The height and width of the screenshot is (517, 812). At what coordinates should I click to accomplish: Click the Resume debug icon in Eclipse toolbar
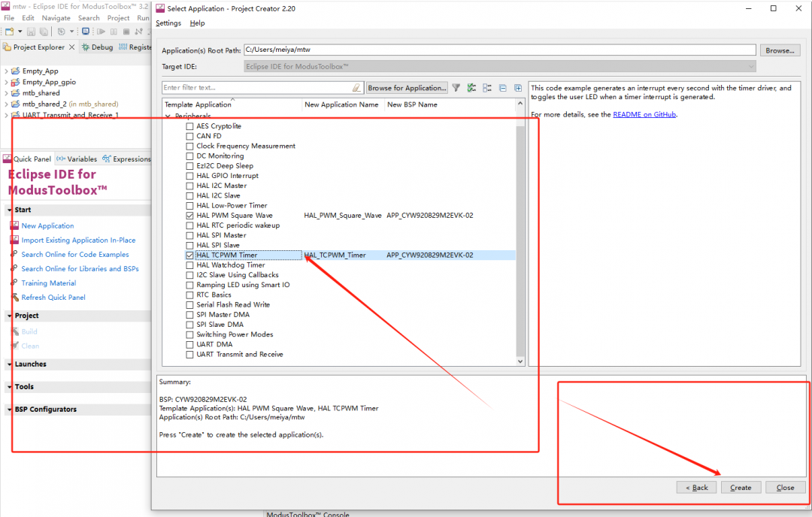click(x=101, y=32)
